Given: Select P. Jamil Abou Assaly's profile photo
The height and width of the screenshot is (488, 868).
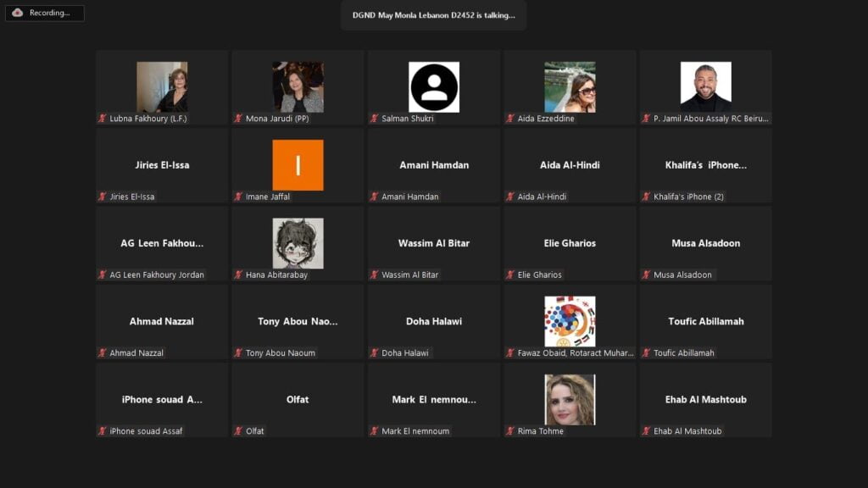Looking at the screenshot, I should tap(706, 87).
